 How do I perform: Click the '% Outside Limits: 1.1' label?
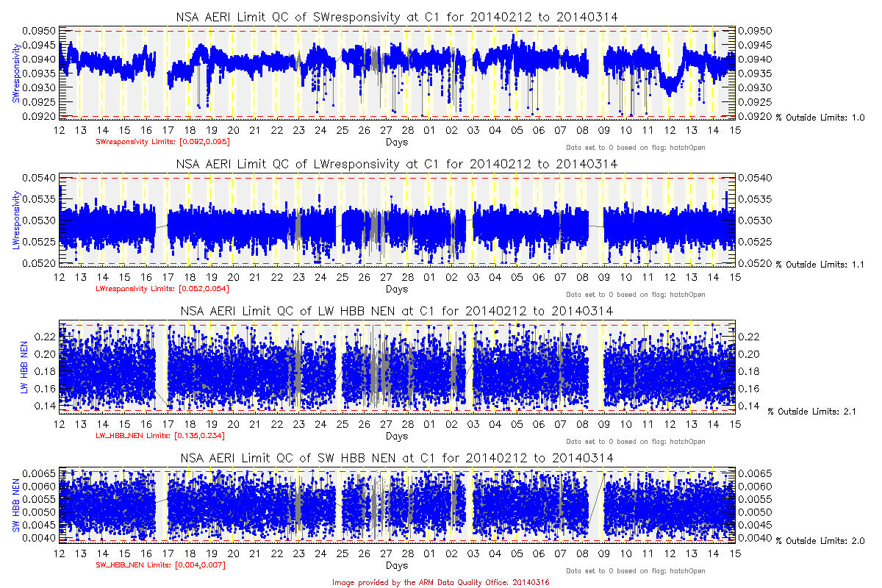pos(820,265)
